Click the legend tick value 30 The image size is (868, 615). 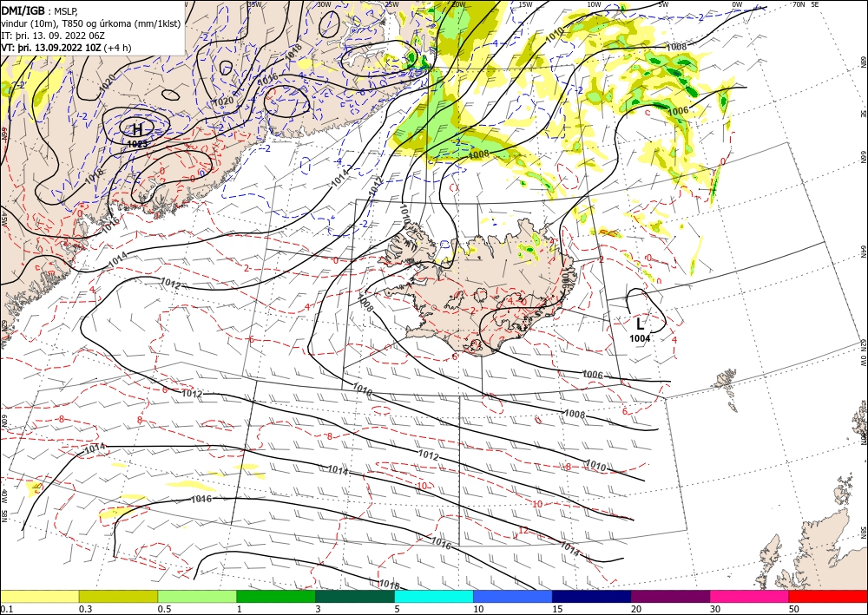point(716,609)
